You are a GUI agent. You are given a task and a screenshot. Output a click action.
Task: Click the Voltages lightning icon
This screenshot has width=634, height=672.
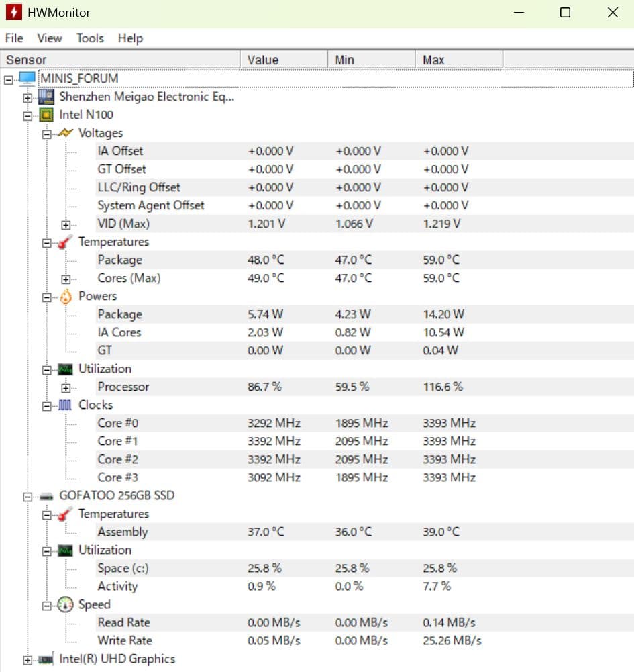(x=66, y=133)
